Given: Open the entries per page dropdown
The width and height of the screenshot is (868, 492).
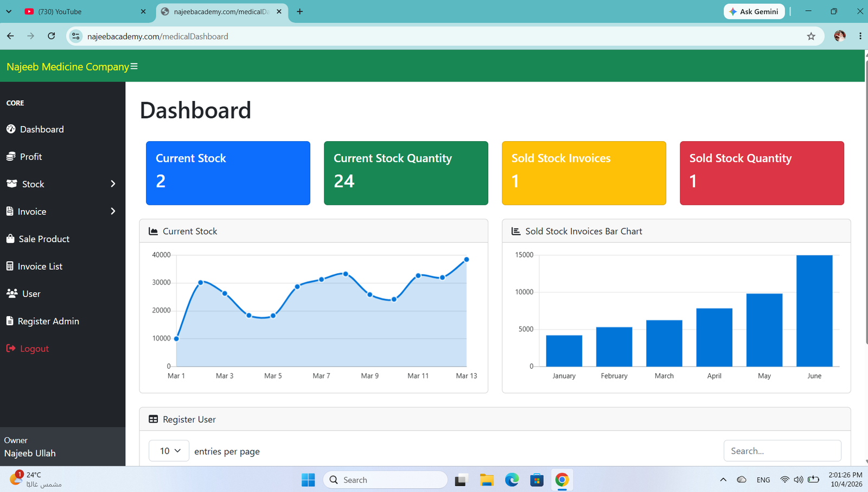Looking at the screenshot, I should pos(169,451).
